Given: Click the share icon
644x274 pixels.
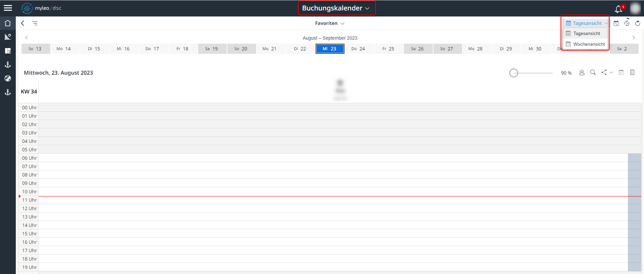Looking at the screenshot, I should pos(604,72).
